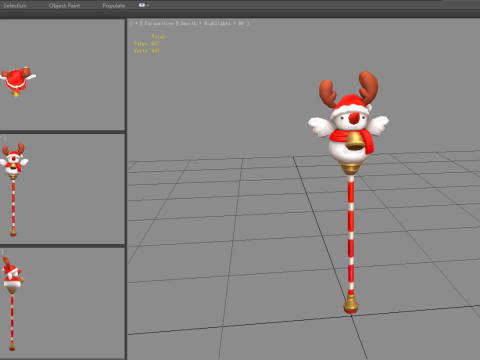The width and height of the screenshot is (480, 360).
Task: Click the Polys statistic text
Action: pyautogui.click(x=147, y=44)
